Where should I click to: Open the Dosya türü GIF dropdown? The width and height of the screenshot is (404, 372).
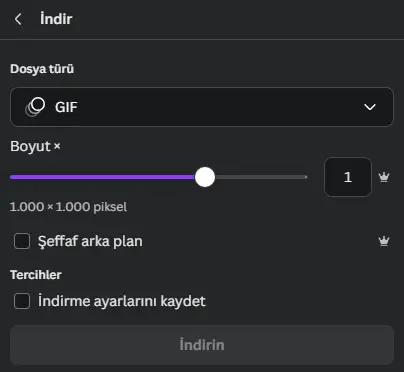pyautogui.click(x=202, y=107)
